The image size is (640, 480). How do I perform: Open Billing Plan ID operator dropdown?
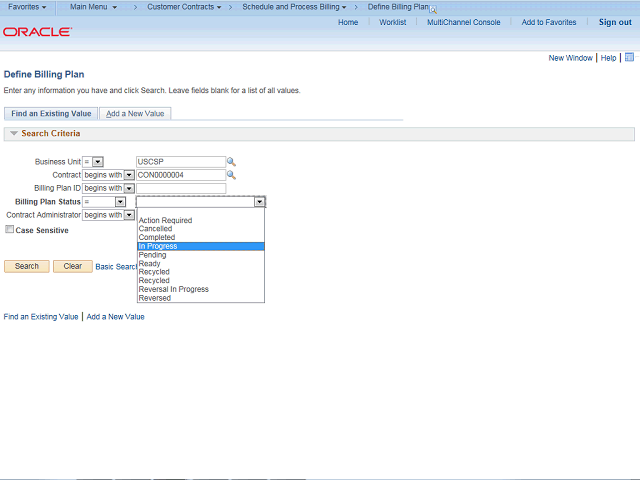[129, 188]
